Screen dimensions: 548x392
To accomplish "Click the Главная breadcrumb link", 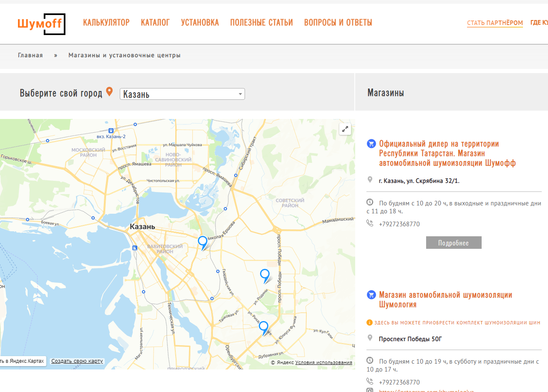I will coord(30,56).
